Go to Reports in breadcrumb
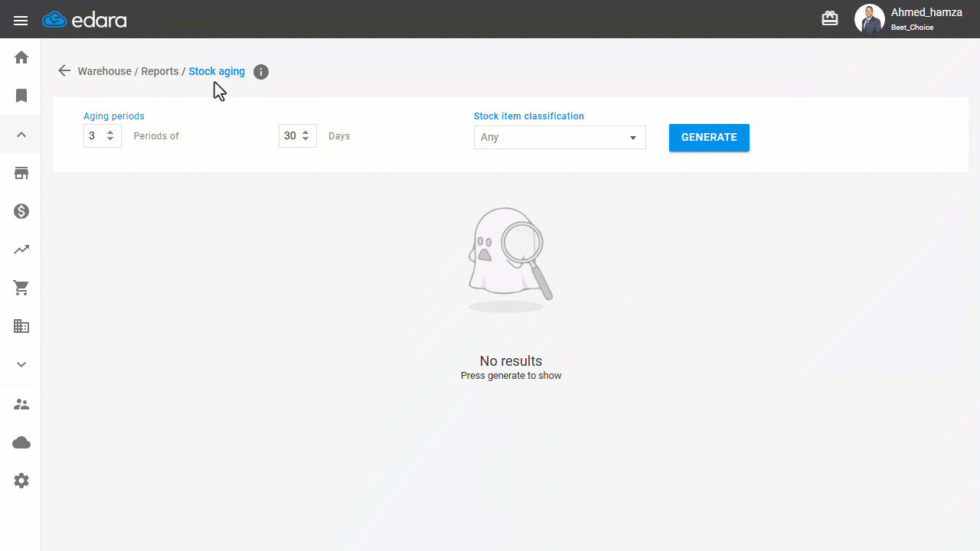The width and height of the screenshot is (980, 551). click(159, 71)
